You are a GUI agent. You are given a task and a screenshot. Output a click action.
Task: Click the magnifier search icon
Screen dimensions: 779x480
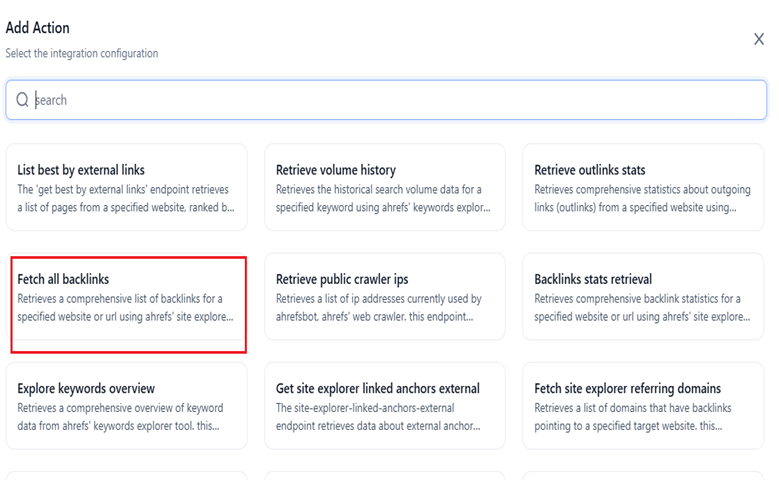click(x=22, y=100)
